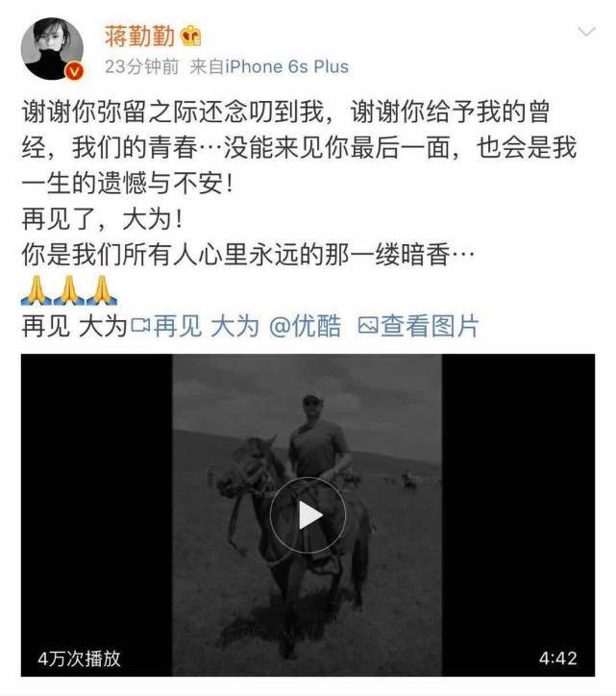This screenshot has height=696, width=616.
Task: Open the username 蒋勤勤 link
Action: point(139,37)
